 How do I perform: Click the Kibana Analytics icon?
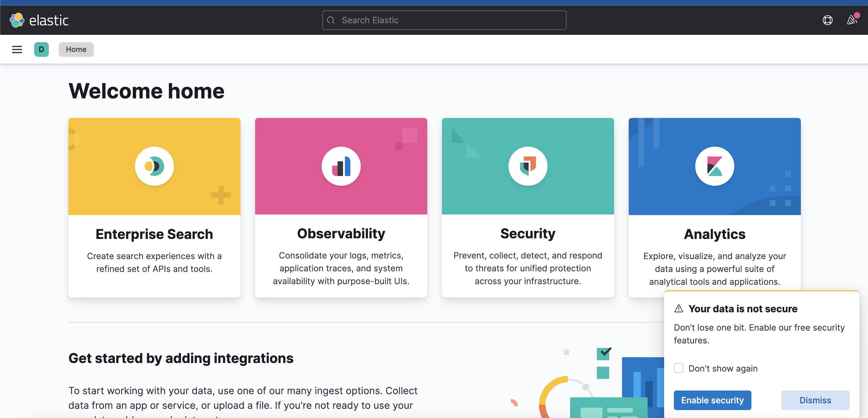coord(714,166)
